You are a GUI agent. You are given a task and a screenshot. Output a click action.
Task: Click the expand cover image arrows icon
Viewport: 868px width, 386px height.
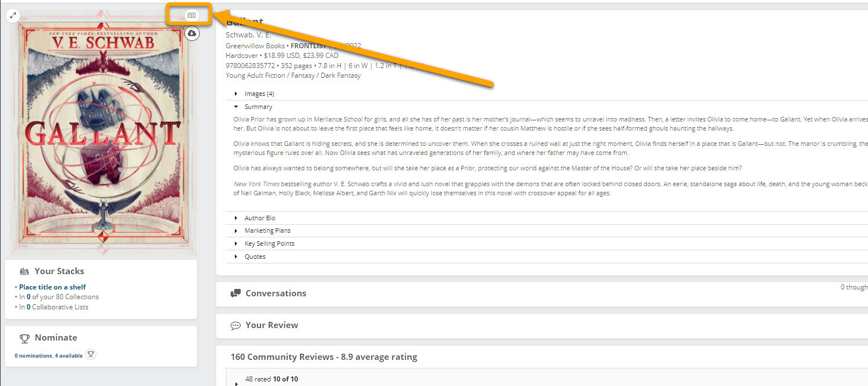pyautogui.click(x=13, y=15)
